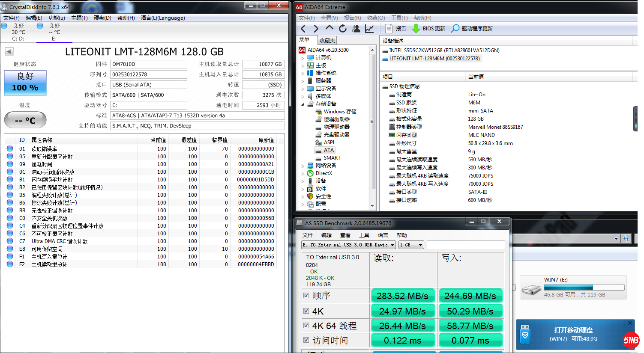Viewport: 644px width, 353px height.
Task: Click the BIOS 更新 green arrow icon
Action: pyautogui.click(x=416, y=29)
